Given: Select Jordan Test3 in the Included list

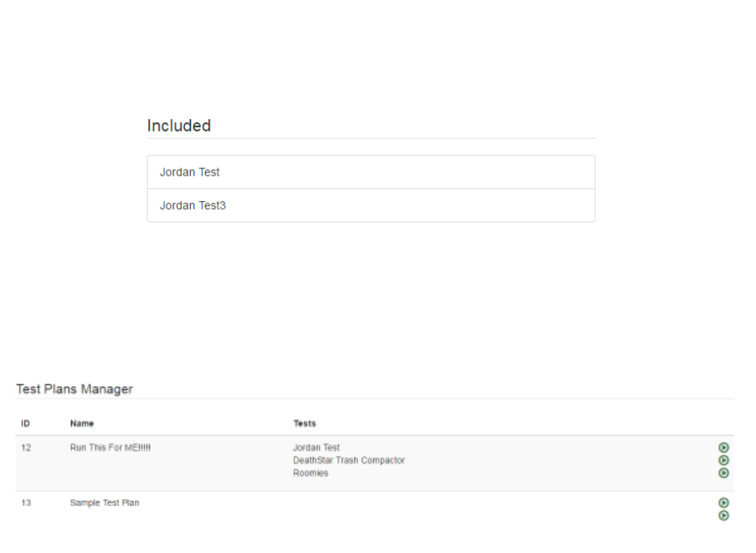Looking at the screenshot, I should pos(371,206).
